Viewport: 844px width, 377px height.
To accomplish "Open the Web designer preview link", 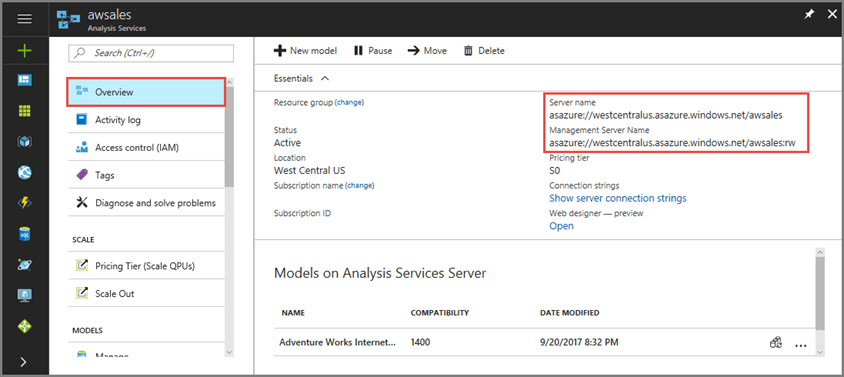I will 561,226.
